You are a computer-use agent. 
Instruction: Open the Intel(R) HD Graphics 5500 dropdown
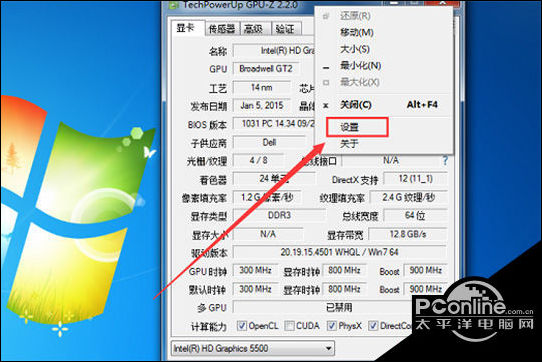253,349
